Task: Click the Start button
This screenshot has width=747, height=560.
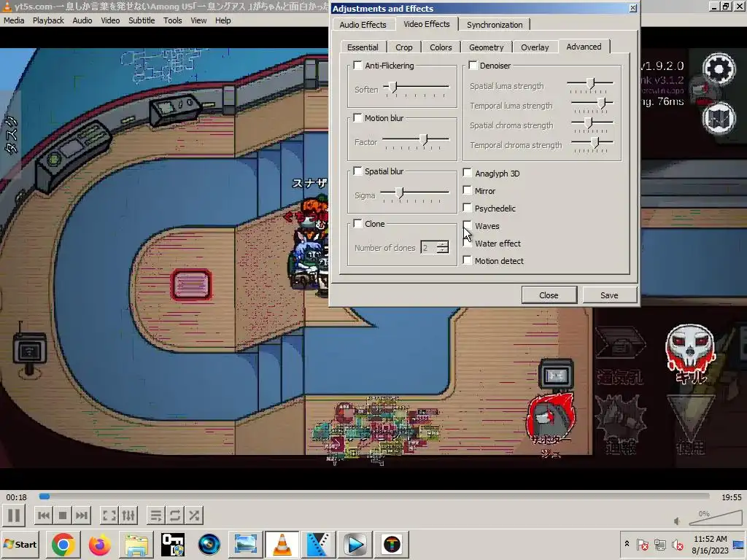Action: coord(20,544)
